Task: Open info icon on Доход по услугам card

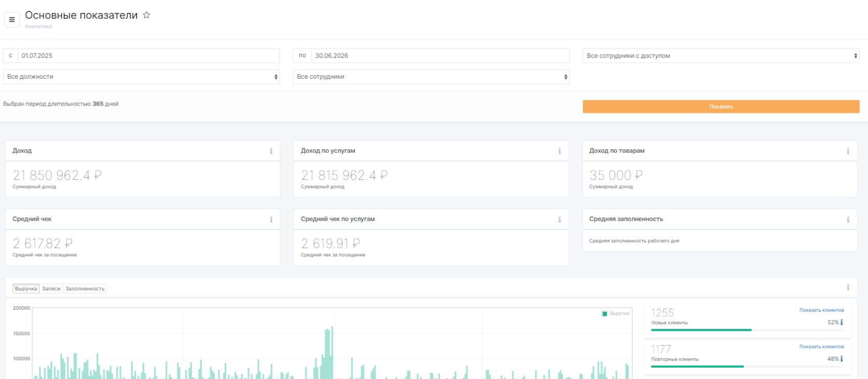Action: pyautogui.click(x=560, y=151)
